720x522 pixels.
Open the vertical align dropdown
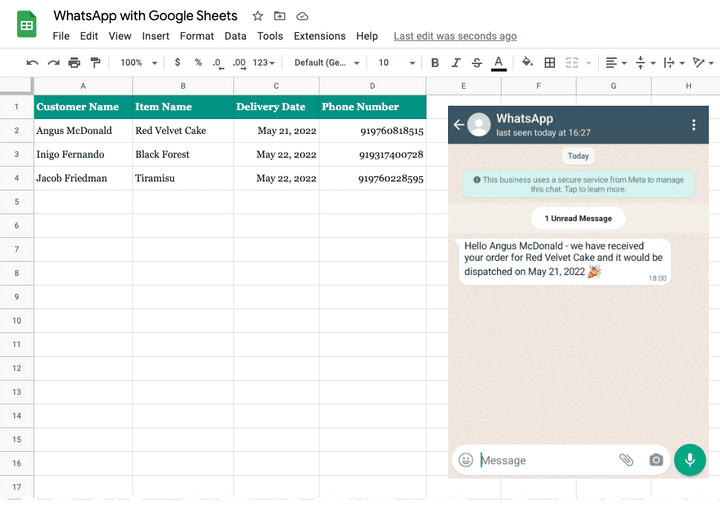tap(645, 62)
